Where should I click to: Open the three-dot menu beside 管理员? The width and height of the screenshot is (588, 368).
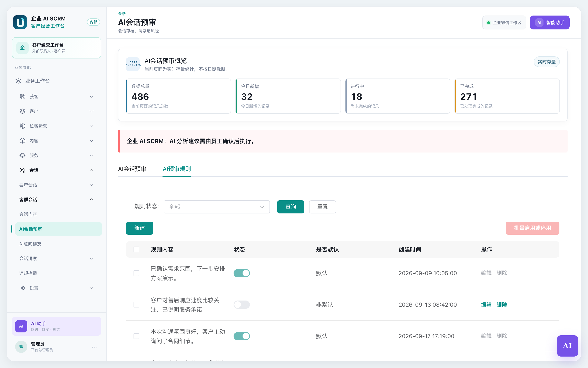pyautogui.click(x=95, y=347)
